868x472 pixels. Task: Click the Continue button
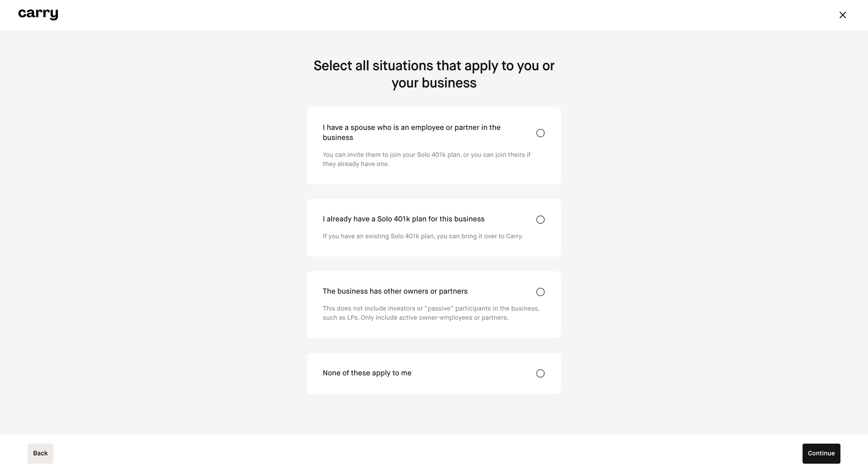click(821, 453)
